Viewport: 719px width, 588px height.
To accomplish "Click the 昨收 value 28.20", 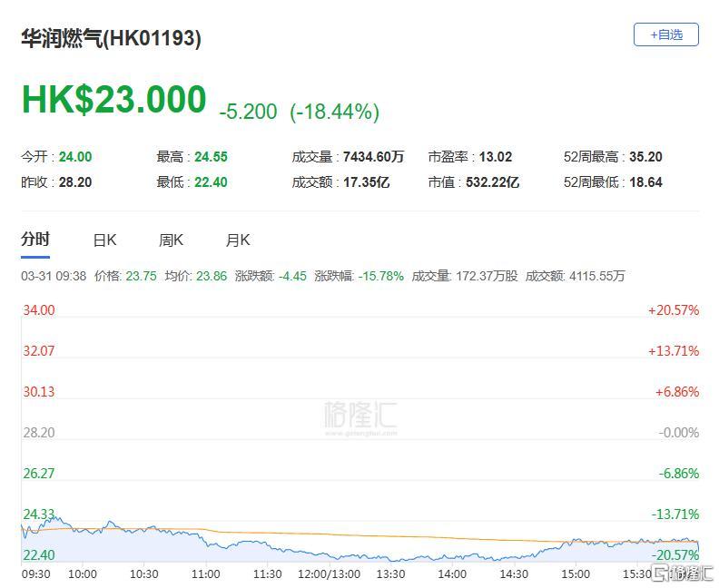I will pyautogui.click(x=75, y=182).
